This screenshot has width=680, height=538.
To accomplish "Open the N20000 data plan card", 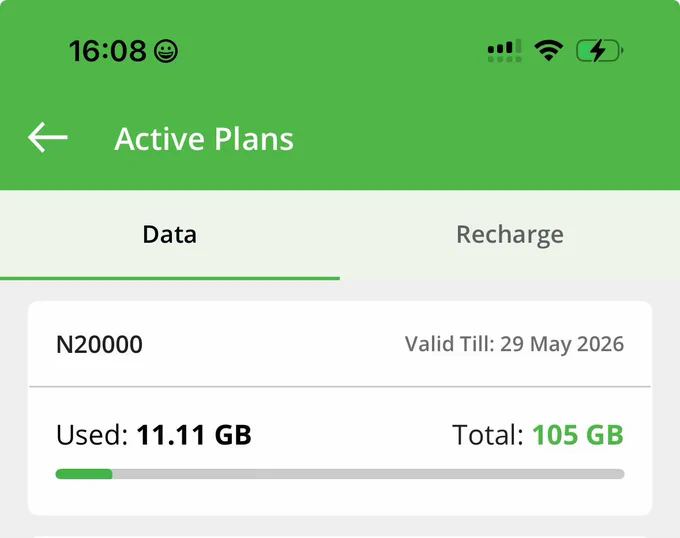I will [x=340, y=408].
